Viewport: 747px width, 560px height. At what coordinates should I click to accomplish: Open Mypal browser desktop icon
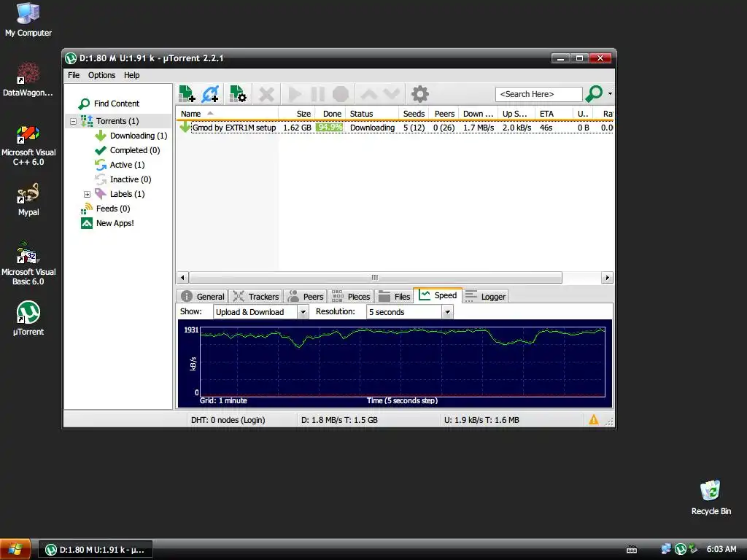tap(28, 200)
